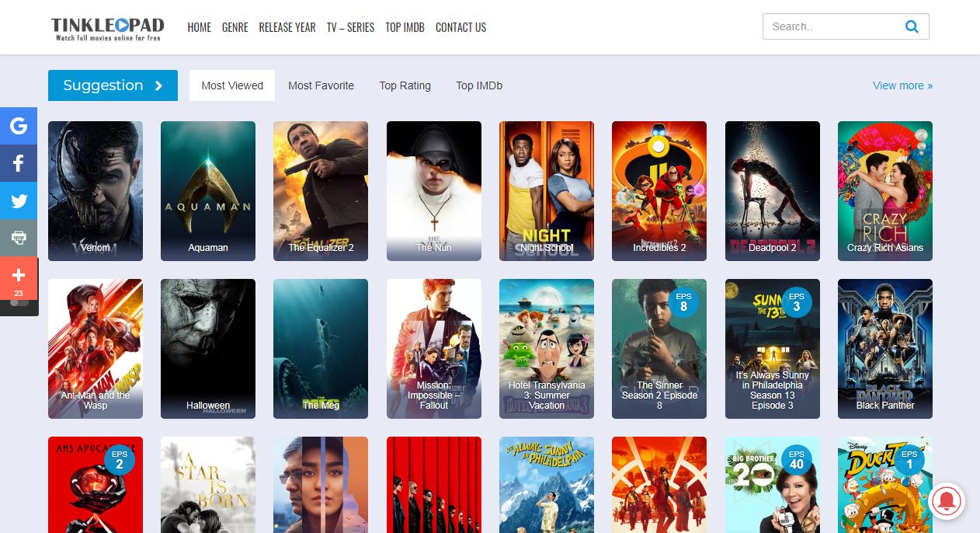This screenshot has width=980, height=533.
Task: Open the Release Year menu
Action: click(287, 27)
